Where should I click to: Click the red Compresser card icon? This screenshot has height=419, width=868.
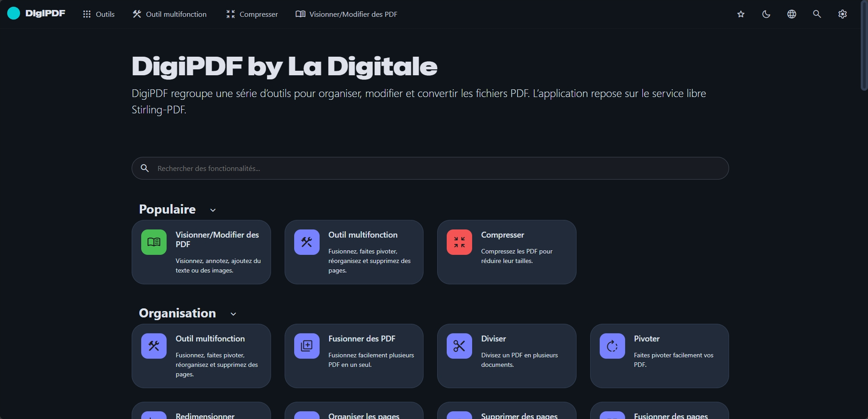click(x=459, y=242)
